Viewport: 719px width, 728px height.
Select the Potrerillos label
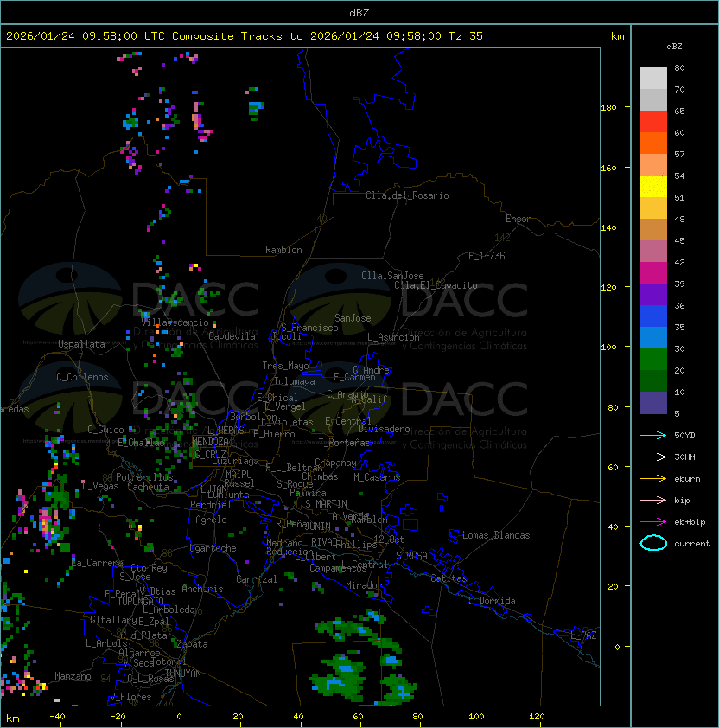[144, 477]
